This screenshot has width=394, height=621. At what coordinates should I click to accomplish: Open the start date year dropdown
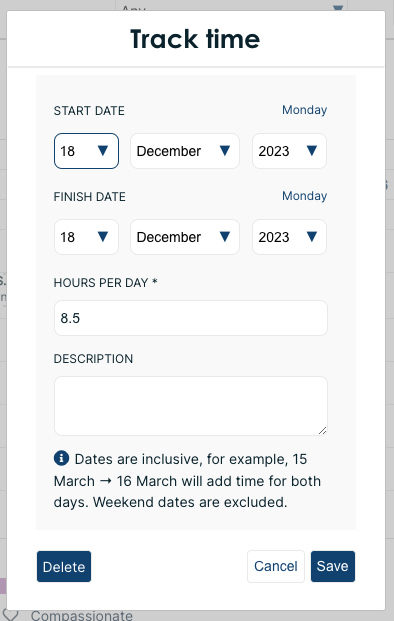(x=289, y=151)
